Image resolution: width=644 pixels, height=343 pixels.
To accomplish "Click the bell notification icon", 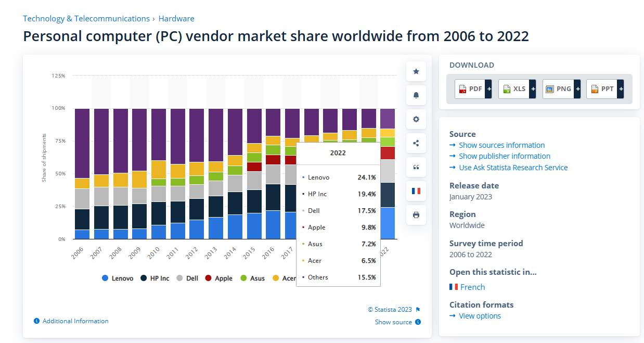I will pyautogui.click(x=416, y=95).
